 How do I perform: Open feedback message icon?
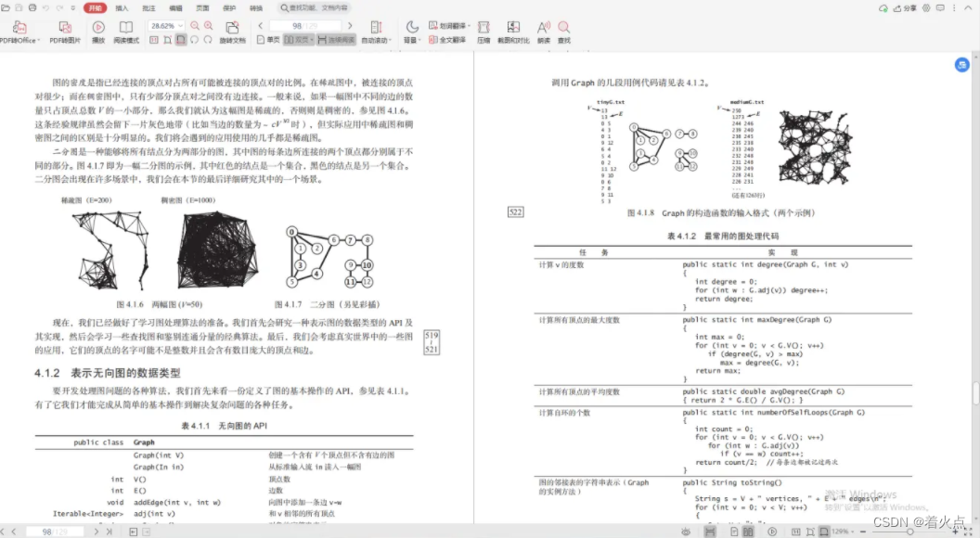940,8
